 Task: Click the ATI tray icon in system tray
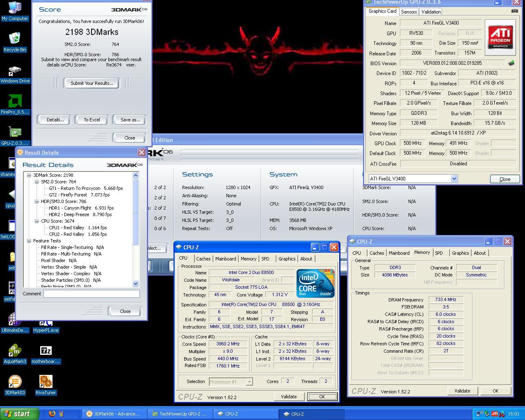pos(495,414)
